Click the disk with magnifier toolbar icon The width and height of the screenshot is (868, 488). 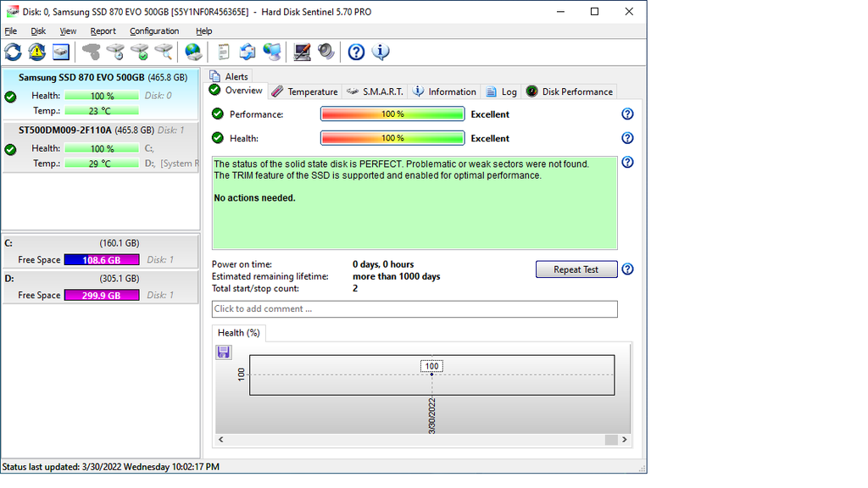pos(164,52)
